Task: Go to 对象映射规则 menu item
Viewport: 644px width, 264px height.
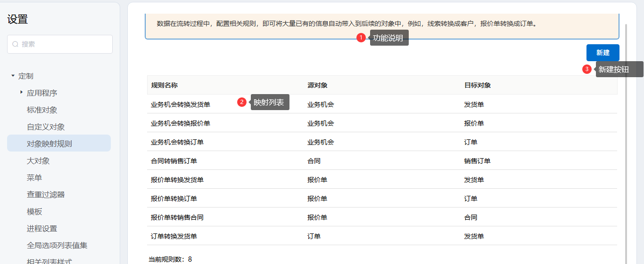Action: (50, 144)
